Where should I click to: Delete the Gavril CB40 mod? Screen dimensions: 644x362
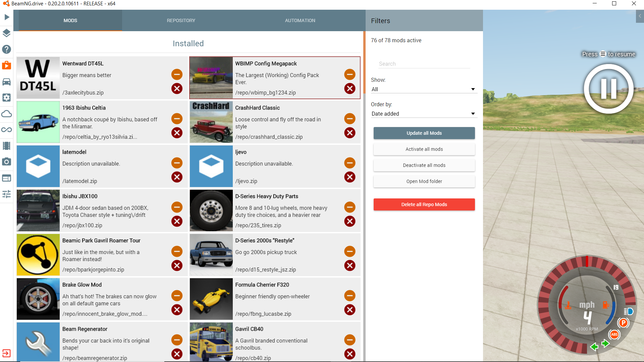tap(350, 354)
